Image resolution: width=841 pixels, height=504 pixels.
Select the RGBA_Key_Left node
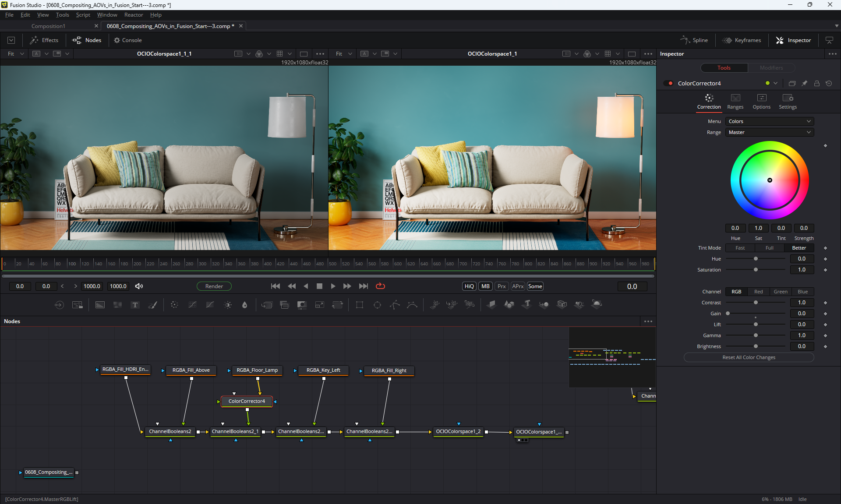click(x=323, y=370)
